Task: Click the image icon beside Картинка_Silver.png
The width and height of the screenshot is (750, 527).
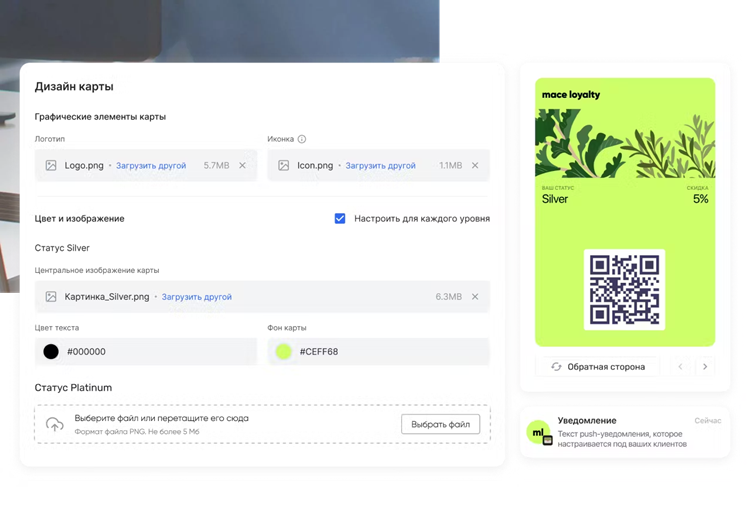Action: coord(51,297)
